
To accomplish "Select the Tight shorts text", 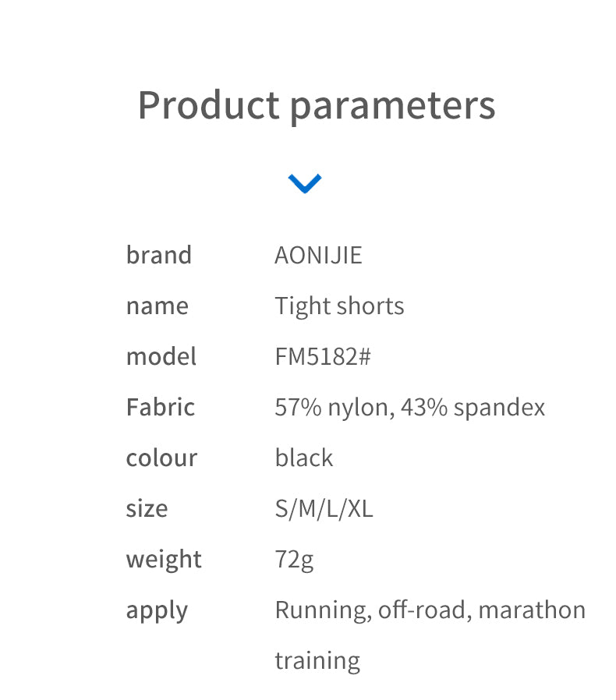I will pos(339,306).
